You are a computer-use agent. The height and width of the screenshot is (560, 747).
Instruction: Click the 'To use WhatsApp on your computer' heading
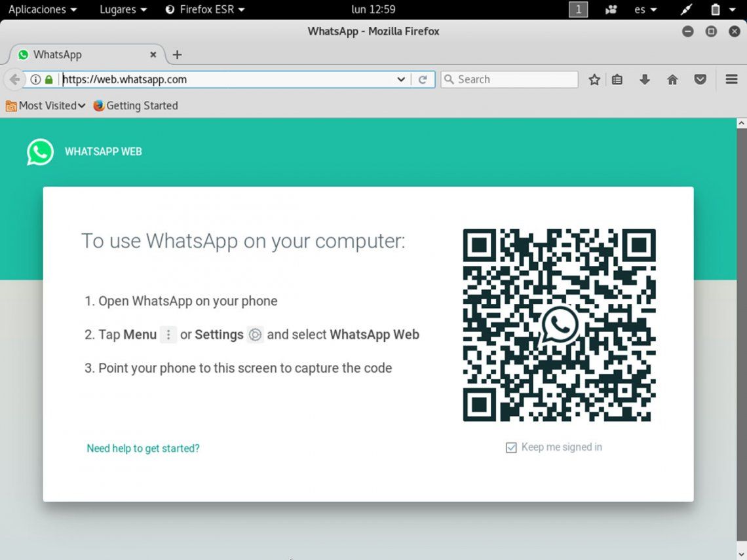pyautogui.click(x=243, y=241)
